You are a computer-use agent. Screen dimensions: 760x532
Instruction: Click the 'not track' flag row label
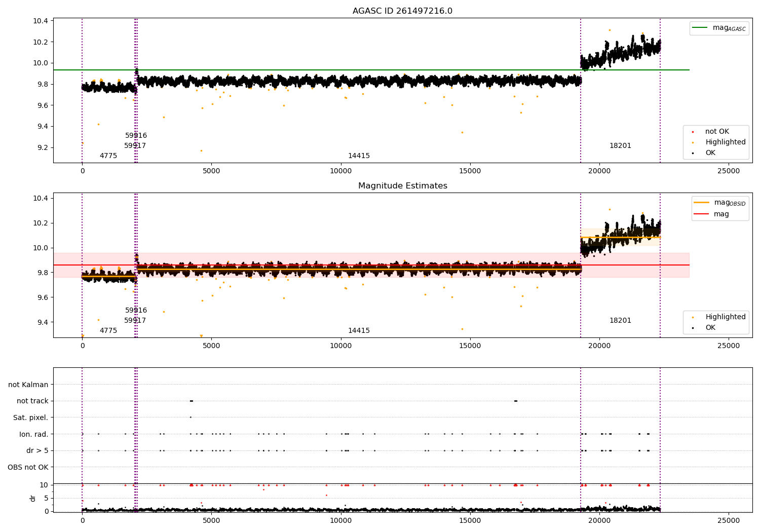[x=32, y=401]
